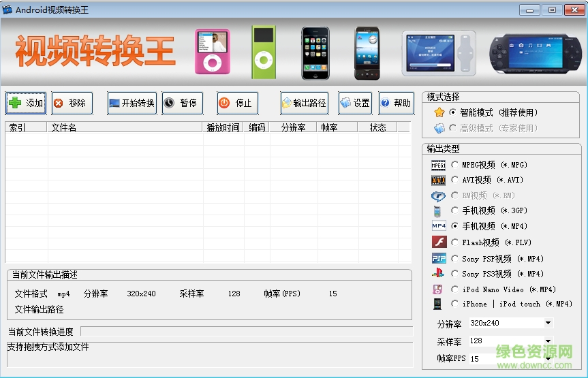The height and width of the screenshot is (378, 588).
Task: Select 智能模式 (推荐使用) radio button
Action: click(453, 112)
